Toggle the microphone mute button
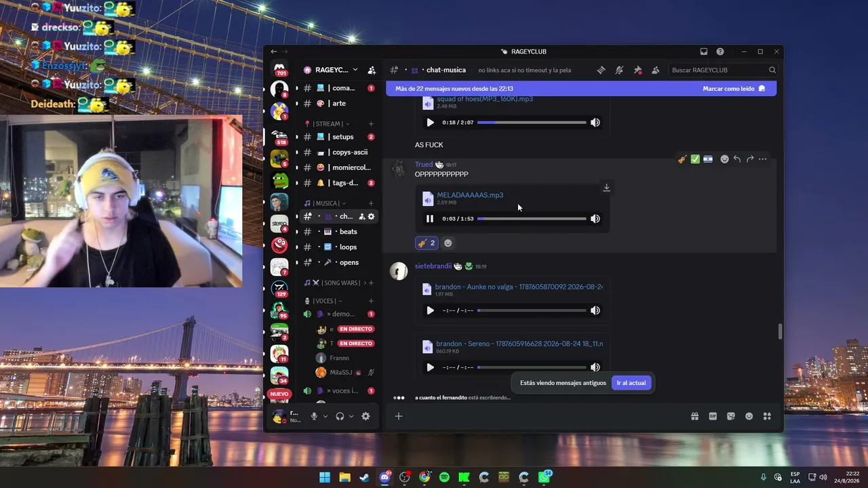 click(x=314, y=416)
